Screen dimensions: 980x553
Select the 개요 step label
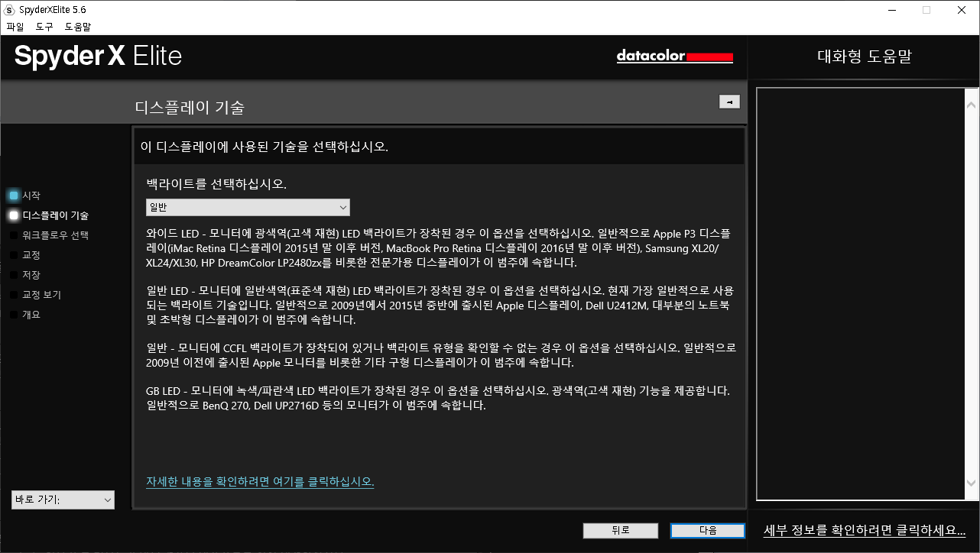point(31,315)
